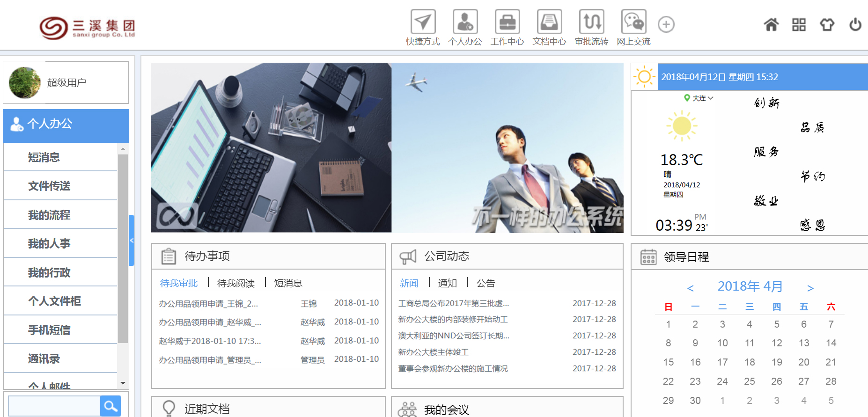Open the skin theme shirt icon
Screen dimensions: 868x417
[827, 24]
